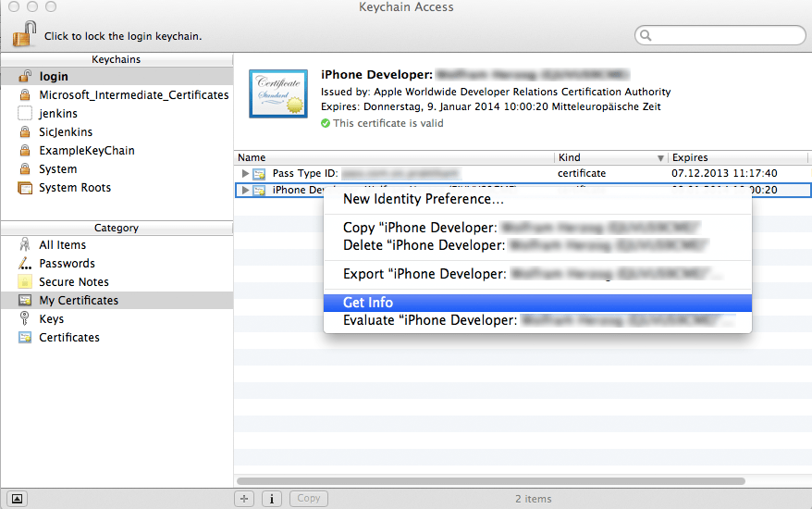The width and height of the screenshot is (812, 509).
Task: Click "certificate" kind cell of Pass Type ID
Action: [x=582, y=173]
